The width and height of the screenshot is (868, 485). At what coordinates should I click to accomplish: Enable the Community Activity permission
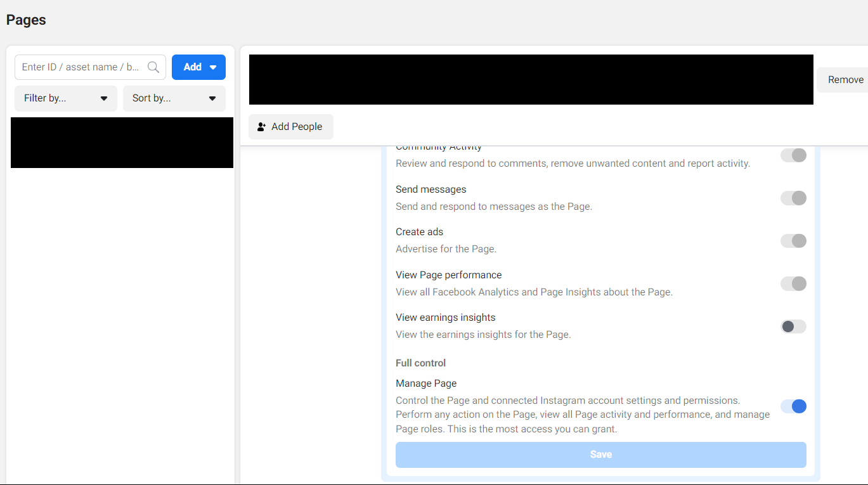coord(793,155)
